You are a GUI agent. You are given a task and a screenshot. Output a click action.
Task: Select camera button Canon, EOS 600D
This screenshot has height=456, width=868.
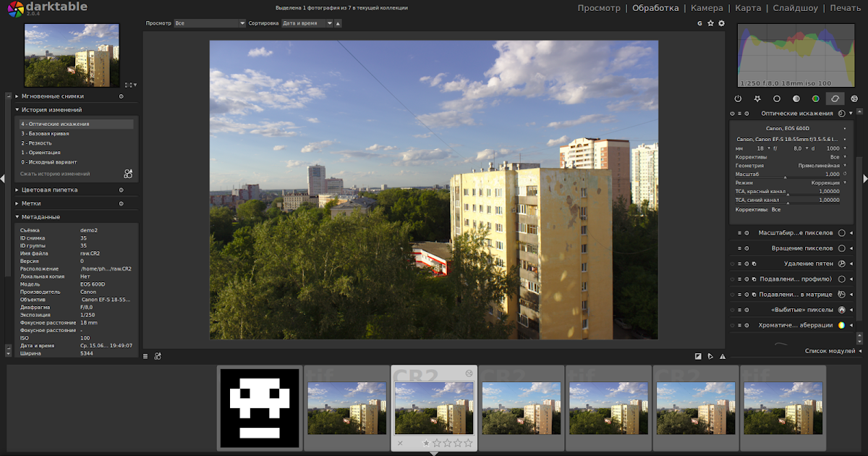pyautogui.click(x=788, y=128)
